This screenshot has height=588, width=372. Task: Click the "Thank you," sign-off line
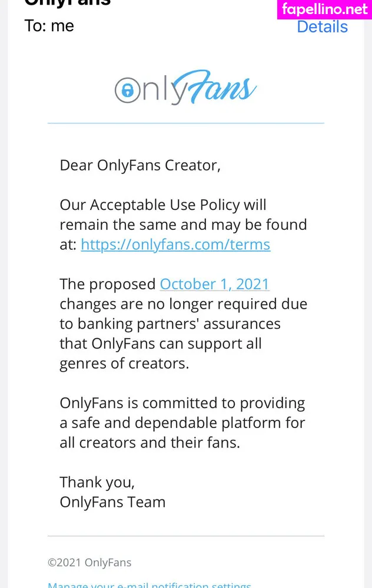coord(97,482)
